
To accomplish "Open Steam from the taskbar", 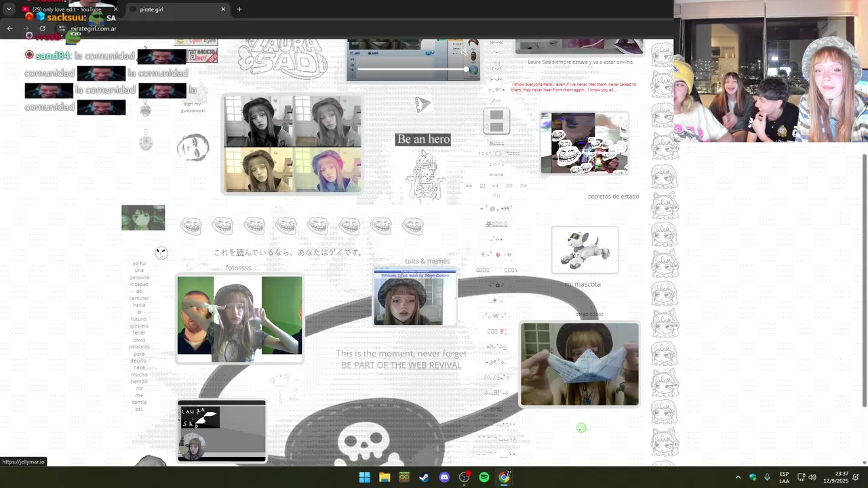I will (424, 477).
